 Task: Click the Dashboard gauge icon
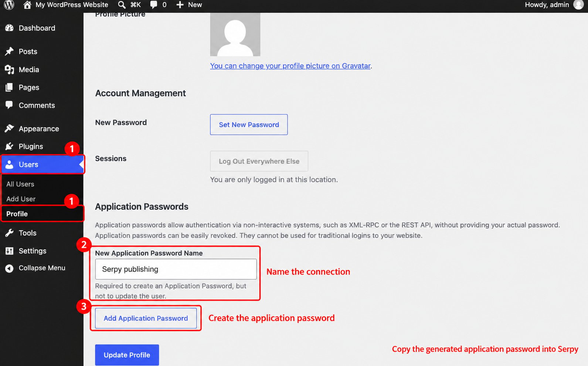click(10, 28)
